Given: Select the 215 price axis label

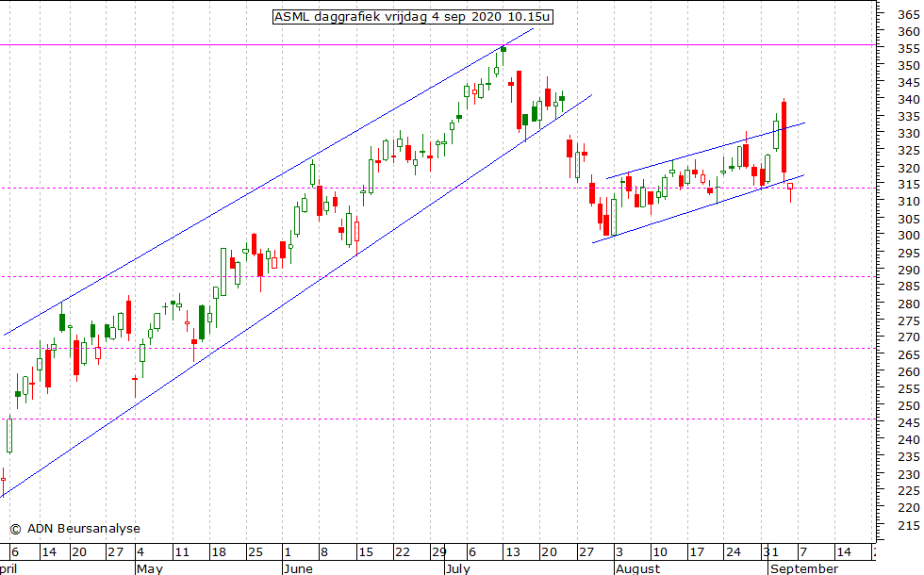Looking at the screenshot, I should 908,525.
